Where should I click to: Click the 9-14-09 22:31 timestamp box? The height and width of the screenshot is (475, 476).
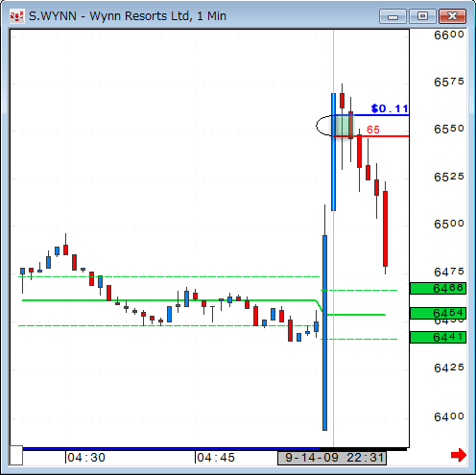click(x=332, y=458)
